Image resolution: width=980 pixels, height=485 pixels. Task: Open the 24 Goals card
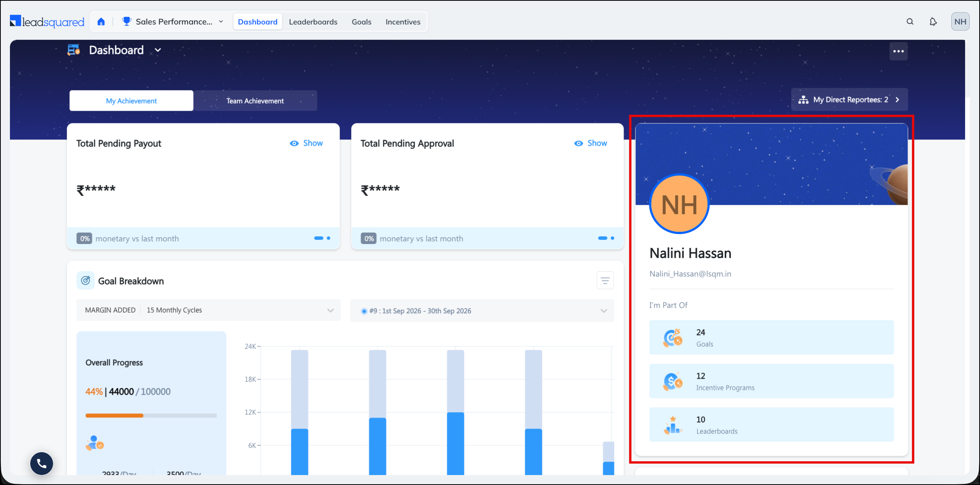click(771, 338)
